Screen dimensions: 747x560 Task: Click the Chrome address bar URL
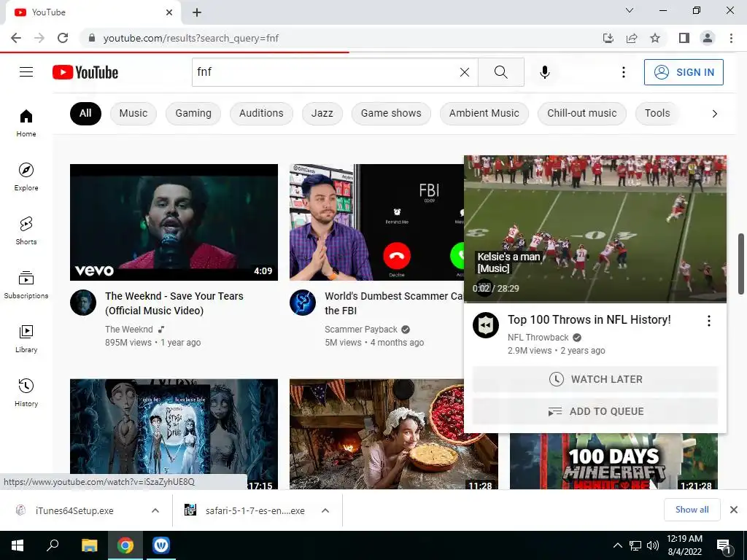coord(190,38)
